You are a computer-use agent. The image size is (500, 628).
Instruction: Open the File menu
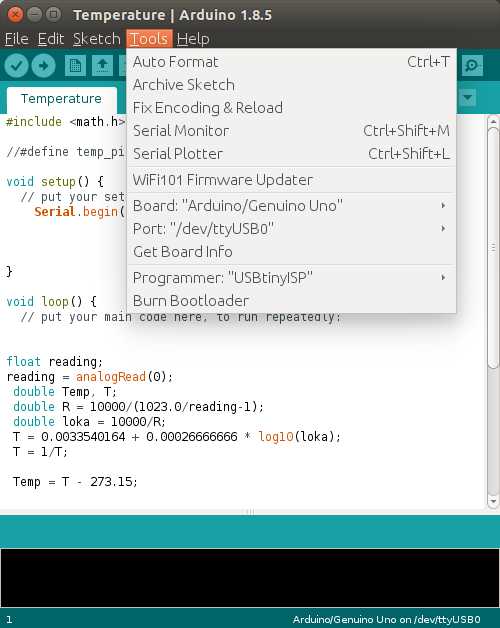pos(17,39)
